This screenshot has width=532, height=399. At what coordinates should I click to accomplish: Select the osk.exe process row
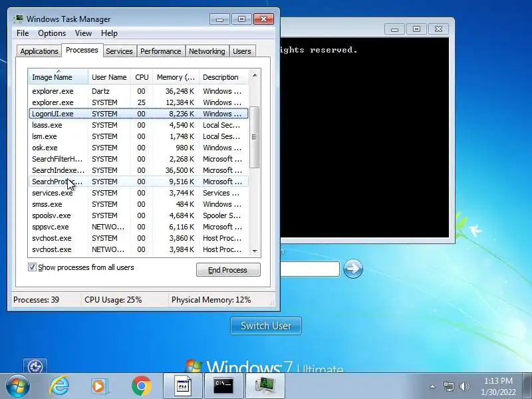[138, 148]
